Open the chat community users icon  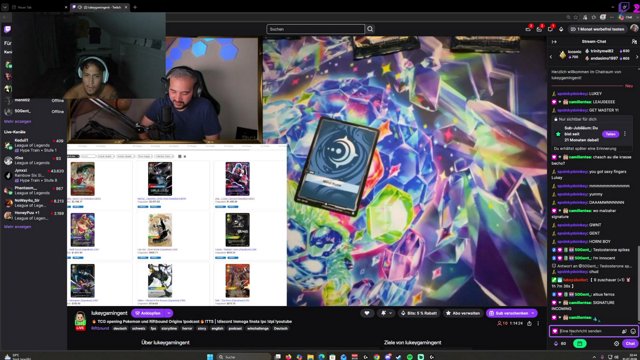633,42
